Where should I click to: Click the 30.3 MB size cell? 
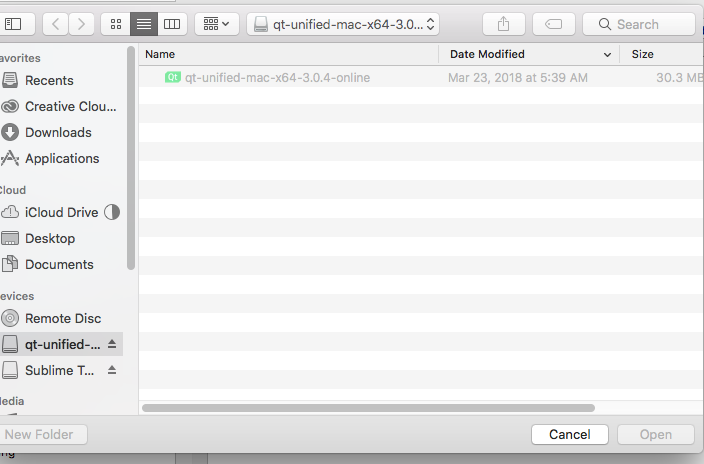click(x=679, y=78)
